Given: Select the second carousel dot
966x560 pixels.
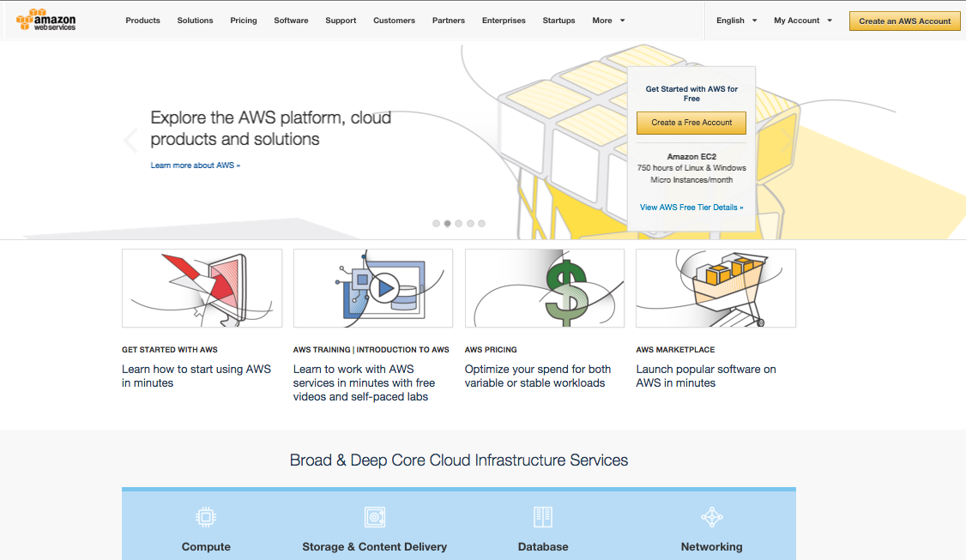Looking at the screenshot, I should [447, 224].
